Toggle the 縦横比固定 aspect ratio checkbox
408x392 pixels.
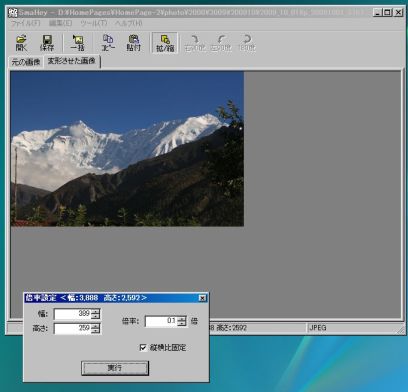pos(143,348)
